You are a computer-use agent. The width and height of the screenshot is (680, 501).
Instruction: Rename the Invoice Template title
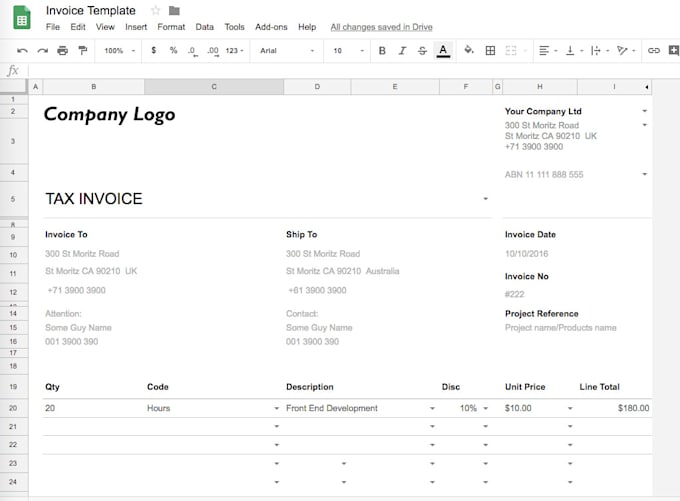(x=91, y=10)
